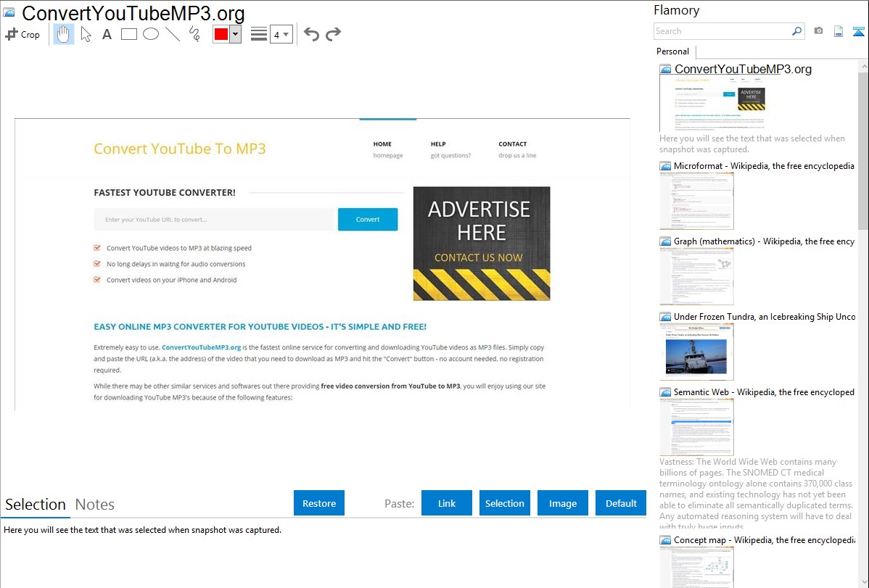Open the Under Frozen Tundra snapshot title
The width and height of the screenshot is (869, 588).
[765, 316]
